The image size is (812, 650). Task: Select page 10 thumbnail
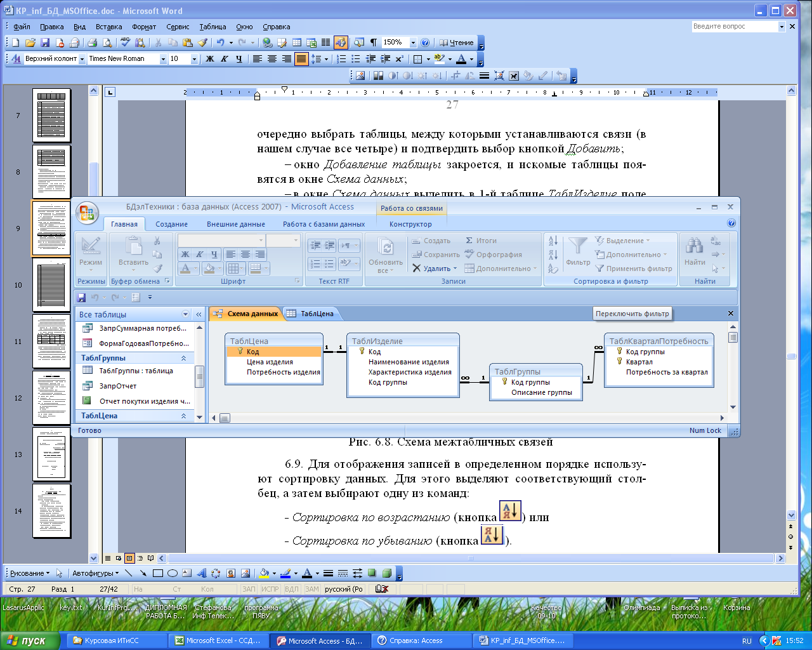click(51, 284)
